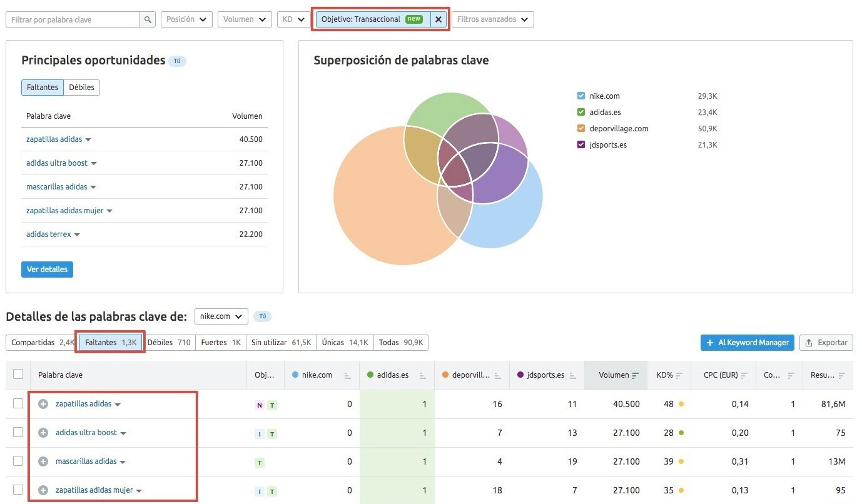Remove the Objetivo: Transaccional filter with X
862x504 pixels.
coord(439,19)
